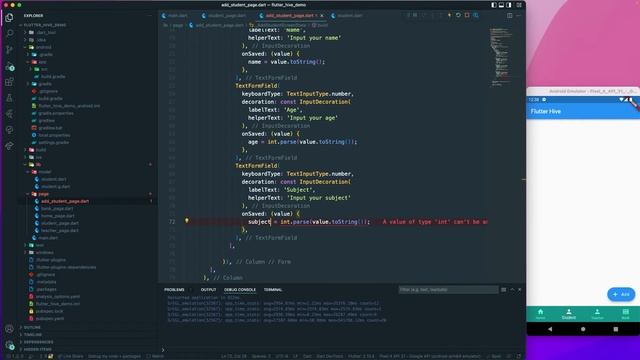This screenshot has height=360, width=640.
Task: Open the editor More Actions ellipsis
Action: [x=518, y=16]
